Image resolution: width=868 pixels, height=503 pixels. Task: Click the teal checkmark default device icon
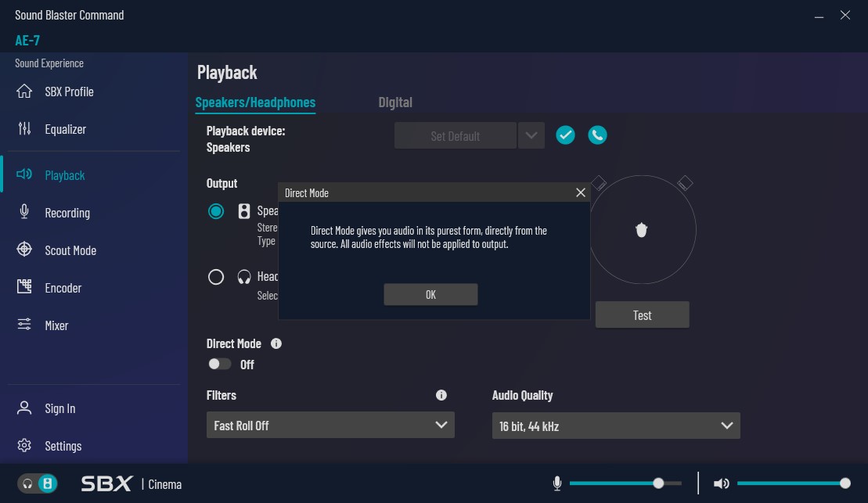pos(565,135)
